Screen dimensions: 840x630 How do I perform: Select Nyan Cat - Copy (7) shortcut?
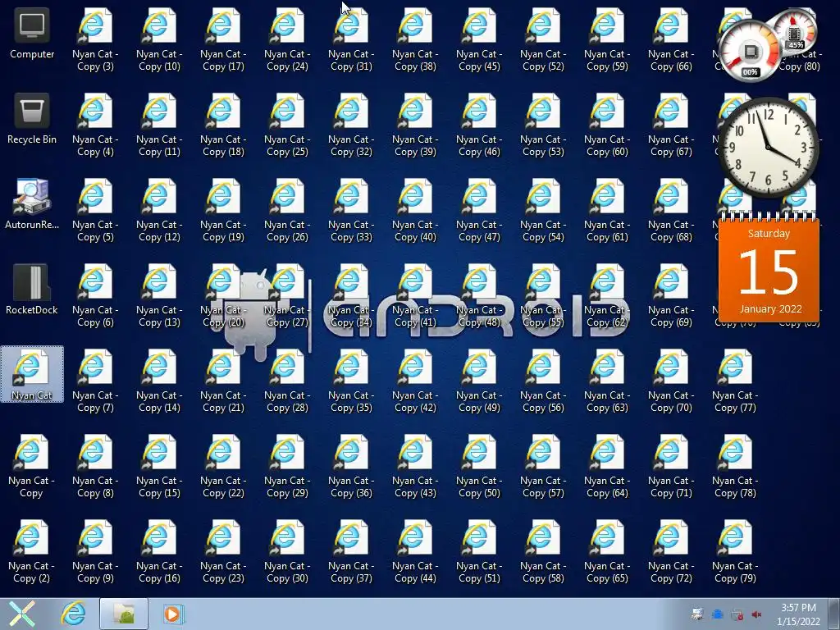(x=95, y=381)
